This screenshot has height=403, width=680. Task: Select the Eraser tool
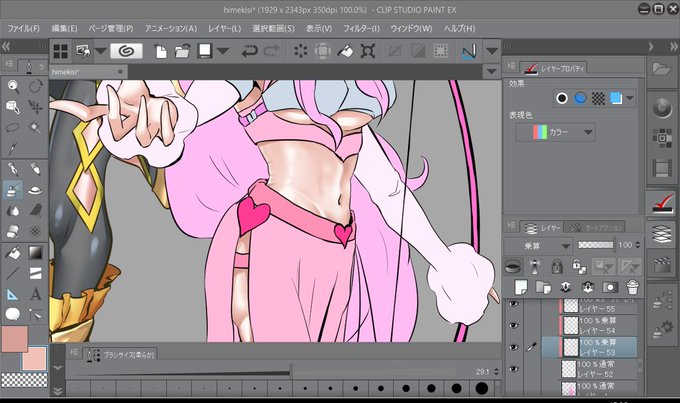point(13,231)
